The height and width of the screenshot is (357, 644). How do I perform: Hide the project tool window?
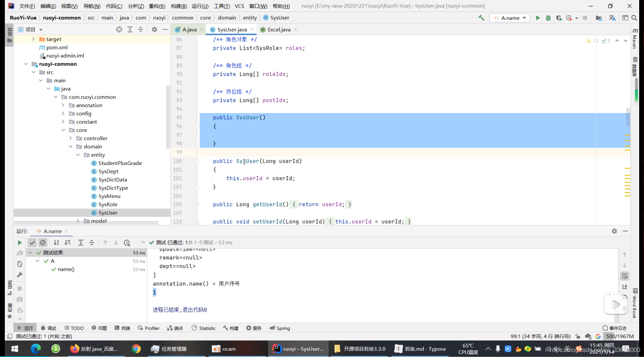[165, 29]
